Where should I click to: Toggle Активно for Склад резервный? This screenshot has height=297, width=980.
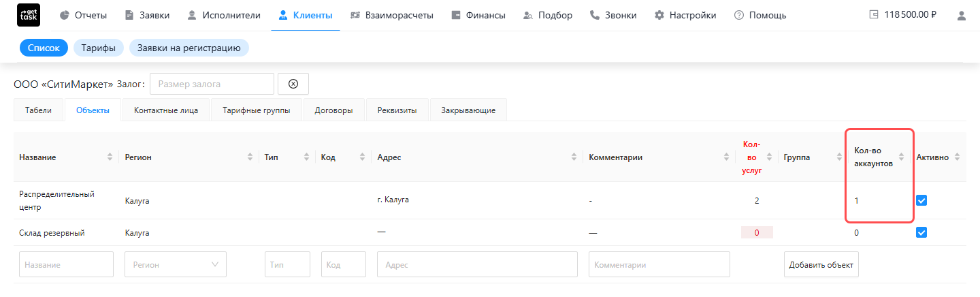point(921,232)
